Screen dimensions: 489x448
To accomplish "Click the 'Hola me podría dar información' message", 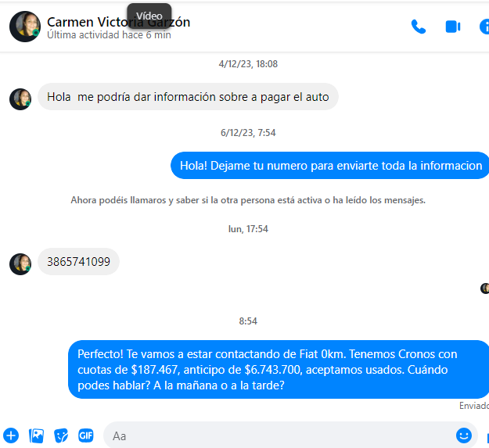I will pos(188,97).
